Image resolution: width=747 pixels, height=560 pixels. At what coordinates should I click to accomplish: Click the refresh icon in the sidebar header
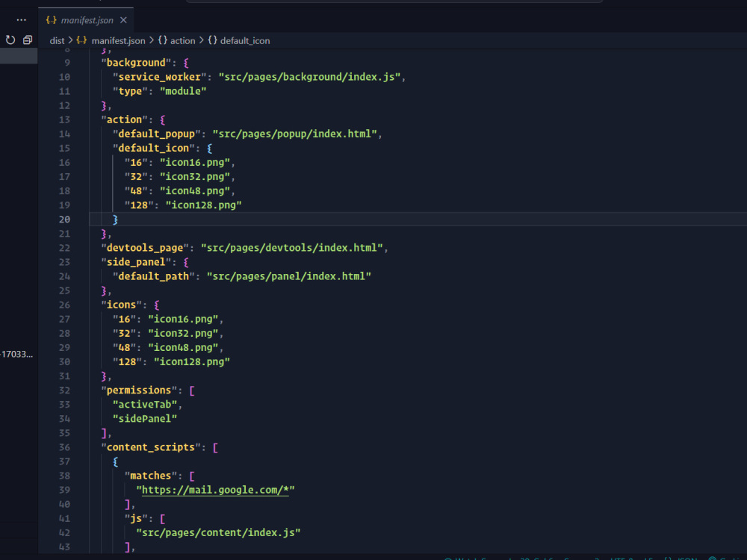click(10, 40)
